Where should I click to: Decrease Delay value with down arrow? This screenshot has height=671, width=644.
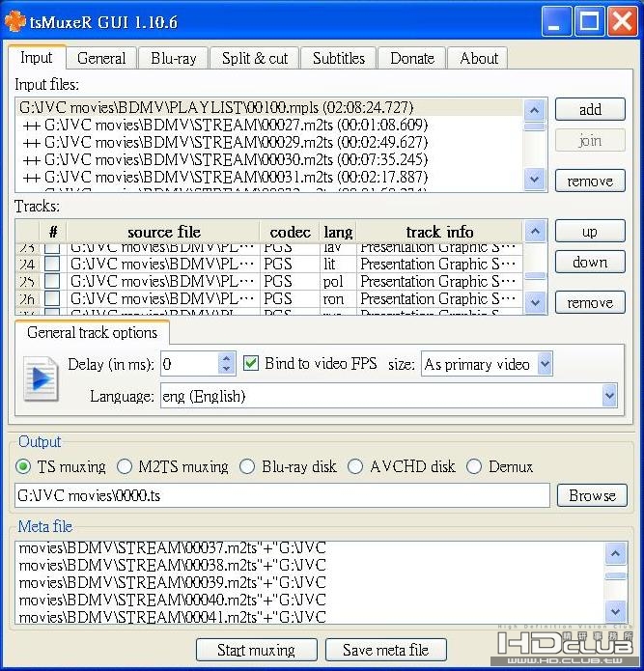pyautogui.click(x=226, y=369)
